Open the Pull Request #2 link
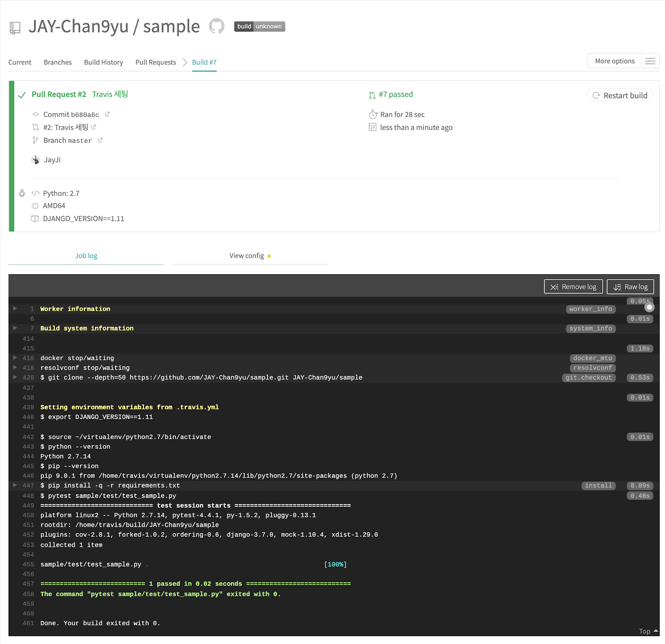Screen dimensions: 665x644 click(x=59, y=94)
